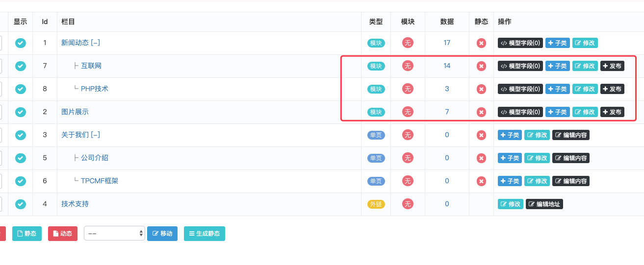The image size is (644, 265).
Task: Click the yellow 外链 badge for 技术支持
Action: click(x=376, y=204)
